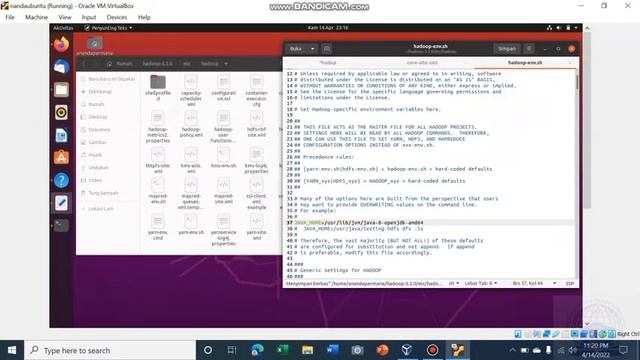Open Ubuntu Software in the dock
Screen dimensions: 640x360
[x=62, y=158]
